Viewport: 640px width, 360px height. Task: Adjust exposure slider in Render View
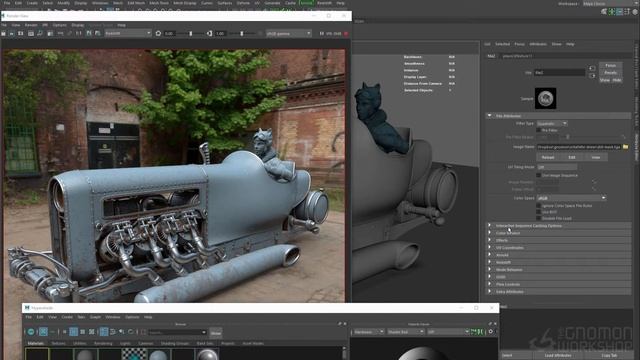[191, 33]
